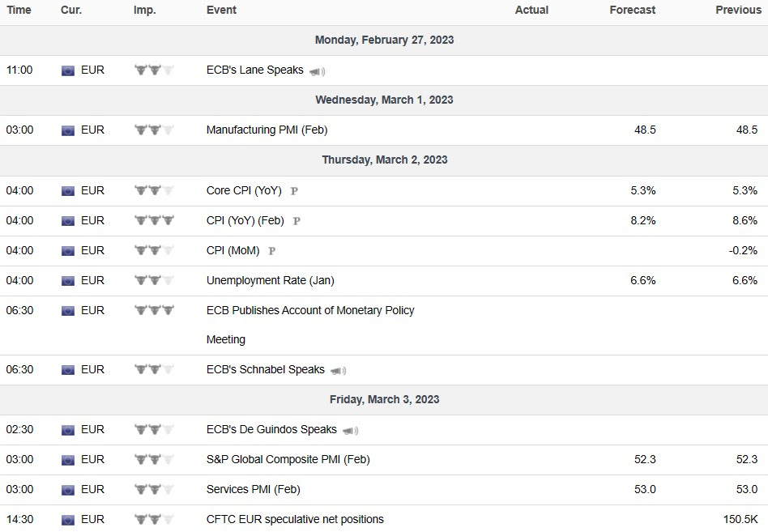This screenshot has height=532, width=768.
Task: Click preliminary P icon beside Core CPI (YoY)
Action: pyautogui.click(x=294, y=191)
